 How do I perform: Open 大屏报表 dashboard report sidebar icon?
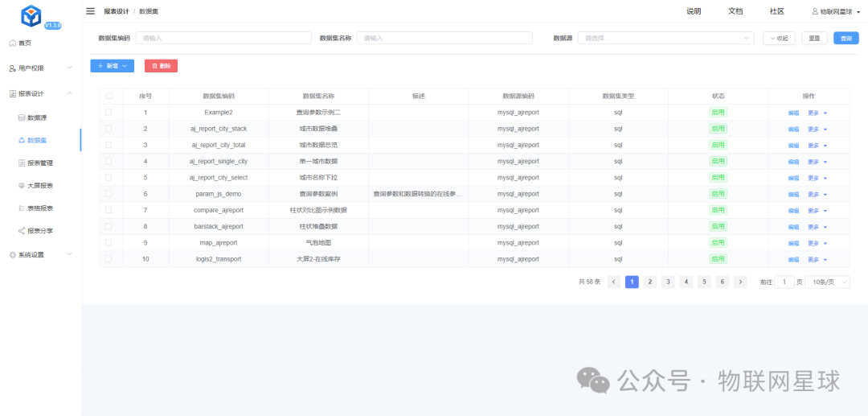[x=22, y=185]
